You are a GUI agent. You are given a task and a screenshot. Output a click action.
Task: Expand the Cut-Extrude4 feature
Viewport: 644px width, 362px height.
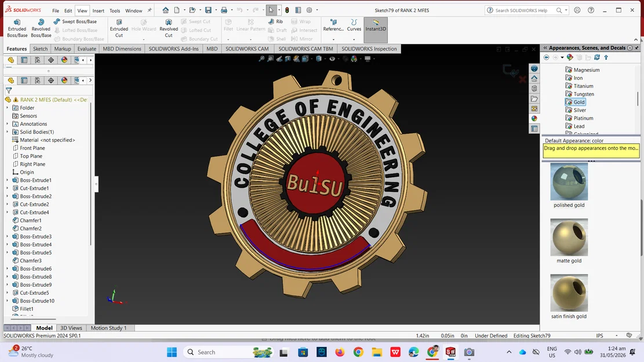7,212
